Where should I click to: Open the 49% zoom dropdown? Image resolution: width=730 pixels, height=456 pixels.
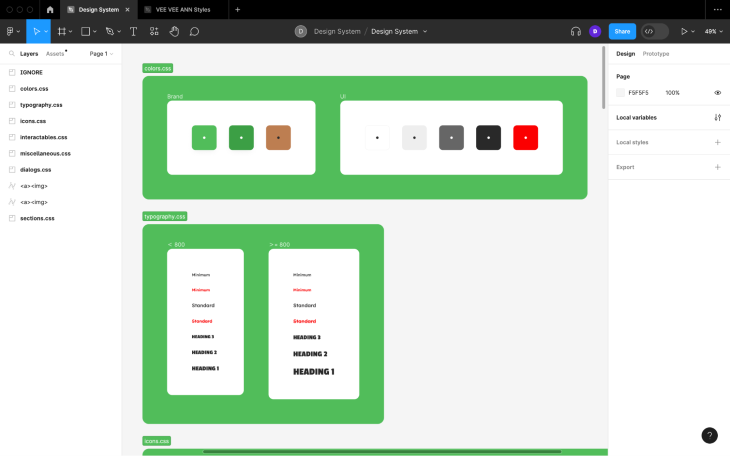713,31
